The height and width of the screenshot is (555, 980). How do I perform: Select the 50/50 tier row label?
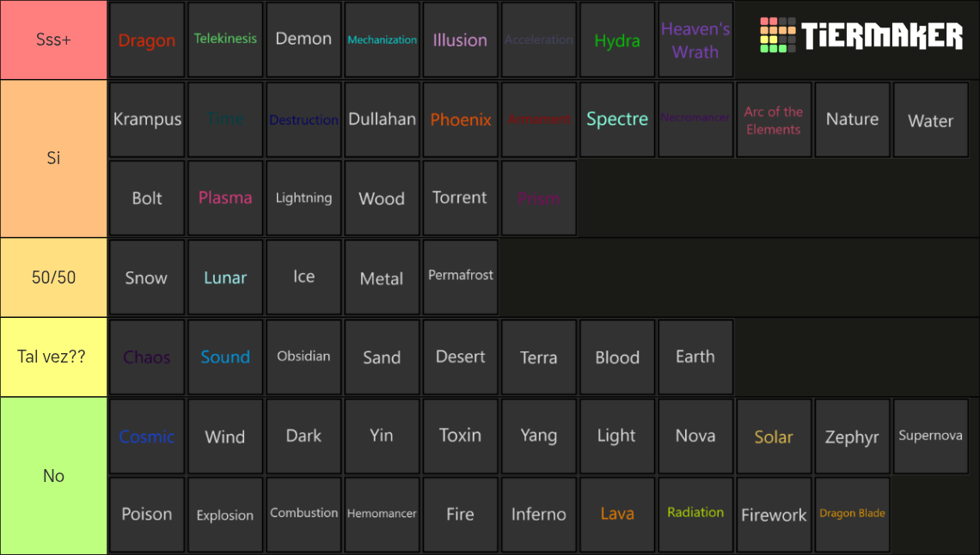53,277
